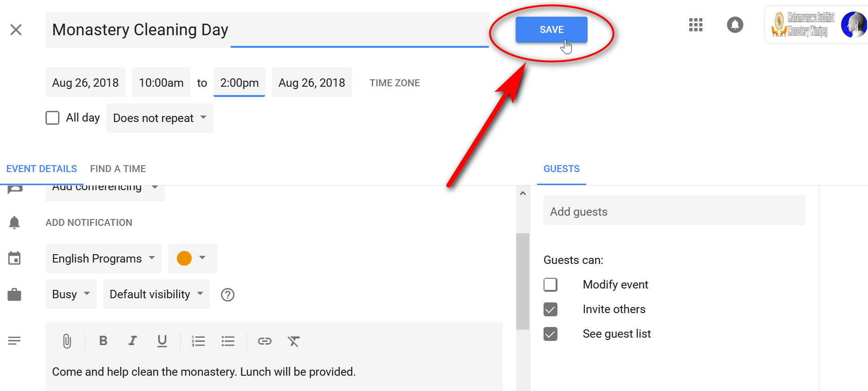
Task: Click the Add guests input field
Action: [674, 212]
